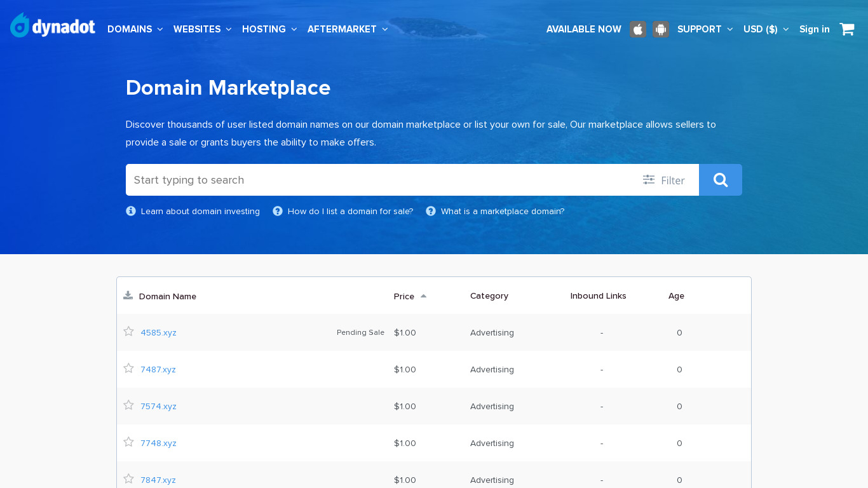Click the info icon beside domain investing
Viewport: 868px width, 488px height.
131,211
